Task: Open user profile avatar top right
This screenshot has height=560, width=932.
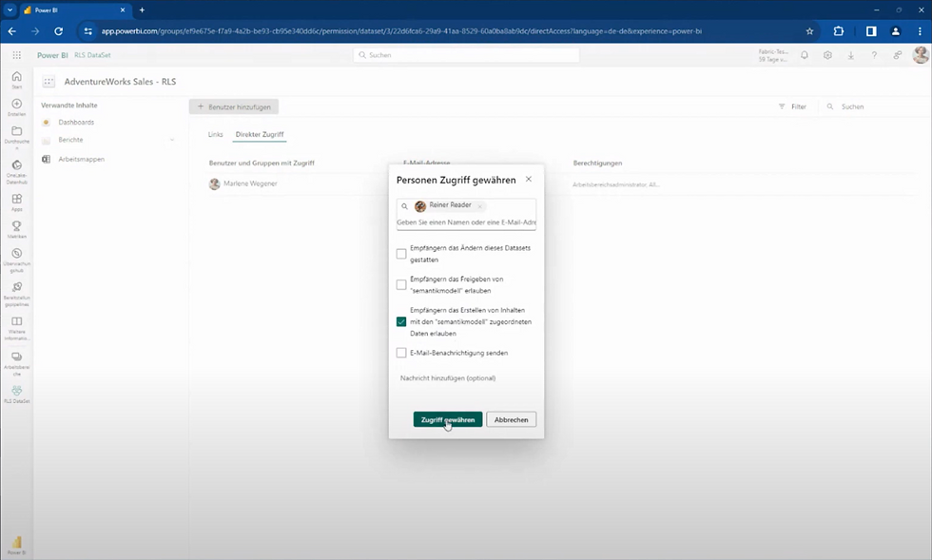Action: [921, 55]
